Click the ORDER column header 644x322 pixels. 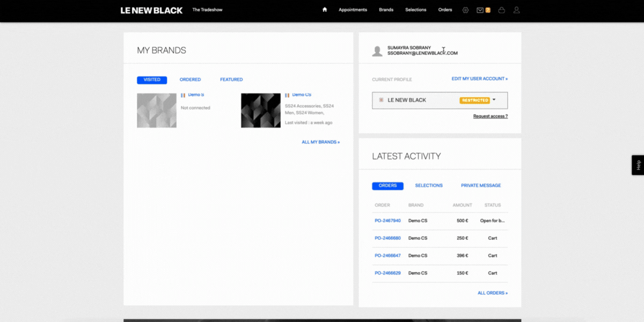coord(382,205)
